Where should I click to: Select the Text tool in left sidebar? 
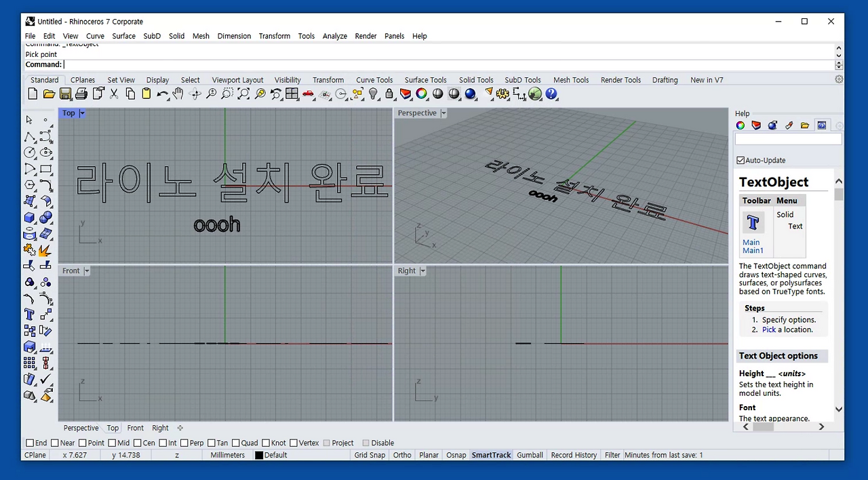pos(29,315)
